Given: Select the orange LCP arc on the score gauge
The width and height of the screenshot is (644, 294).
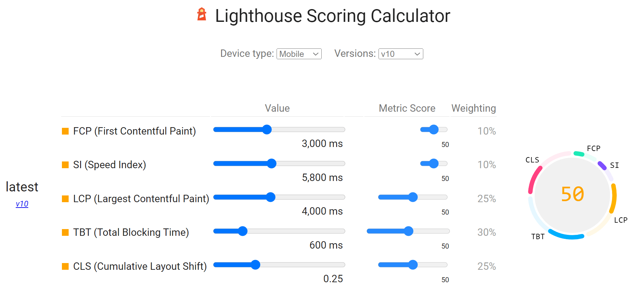Looking at the screenshot, I should pyautogui.click(x=614, y=198).
